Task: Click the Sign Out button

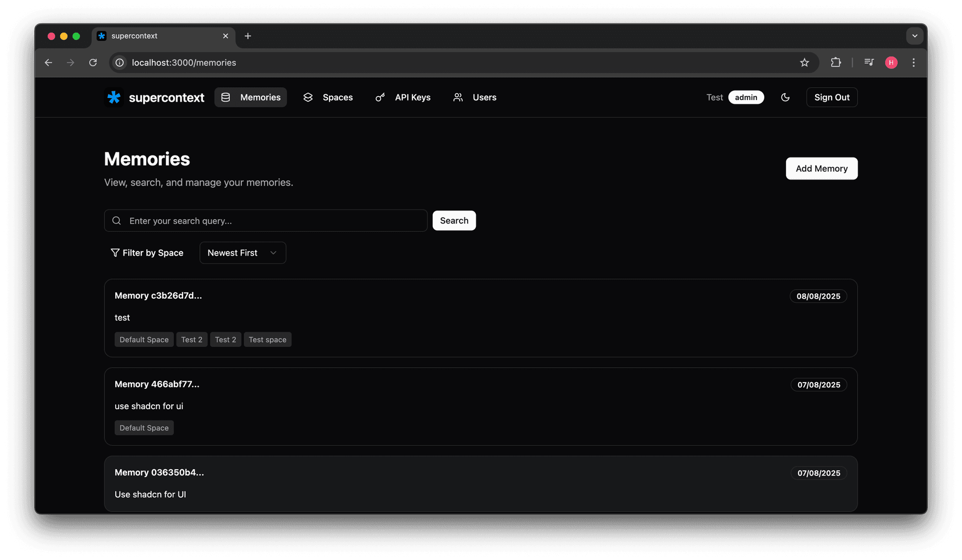Action: [x=831, y=97]
